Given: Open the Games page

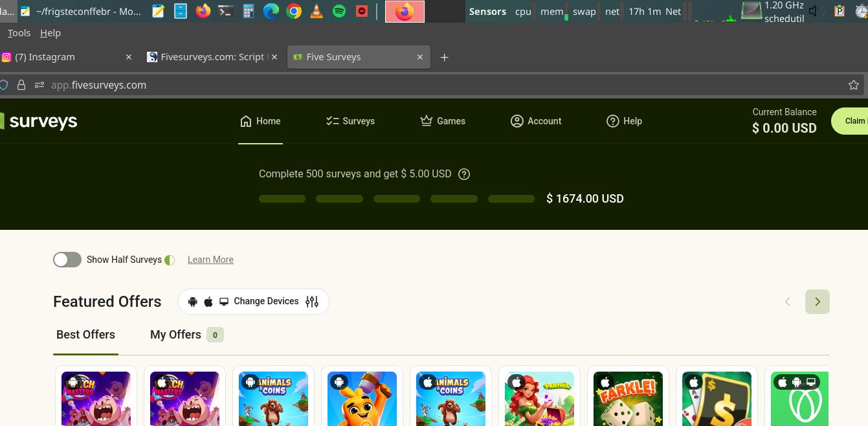Looking at the screenshot, I should click(443, 121).
